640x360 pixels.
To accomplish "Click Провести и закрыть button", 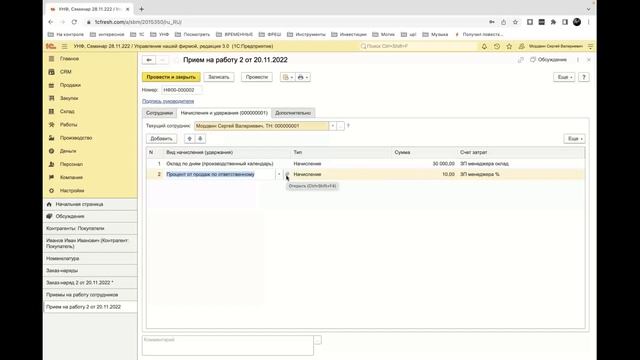I will click(x=171, y=77).
